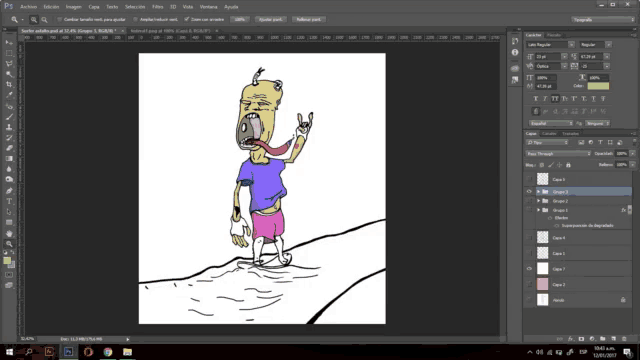This screenshot has width=640, height=360.
Task: Expand the Grupo 3 folder
Action: click(538, 191)
